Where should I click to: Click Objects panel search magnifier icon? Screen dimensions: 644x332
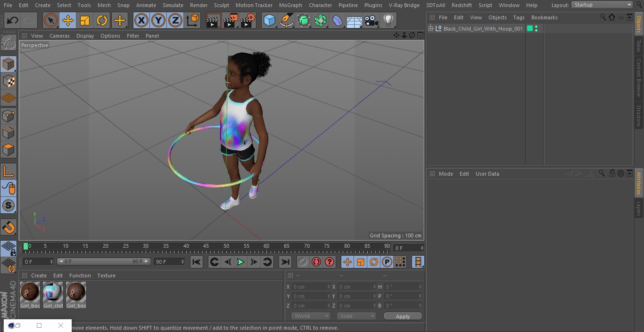tap(603, 17)
